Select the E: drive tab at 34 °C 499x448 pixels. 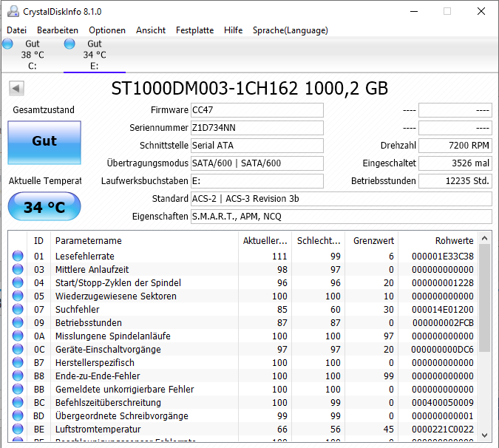(95, 55)
